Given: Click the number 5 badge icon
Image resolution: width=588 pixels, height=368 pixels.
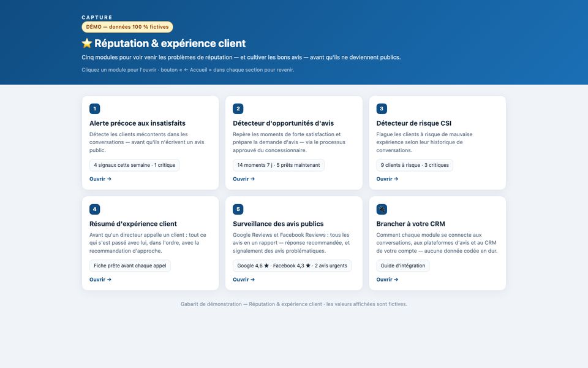Looking at the screenshot, I should [x=238, y=209].
